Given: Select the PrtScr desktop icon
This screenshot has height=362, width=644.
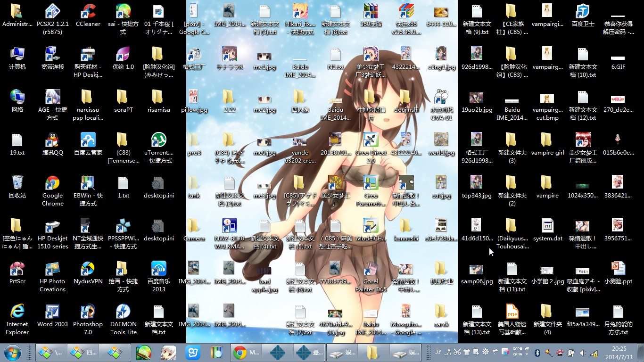Looking at the screenshot, I should [x=17, y=268].
